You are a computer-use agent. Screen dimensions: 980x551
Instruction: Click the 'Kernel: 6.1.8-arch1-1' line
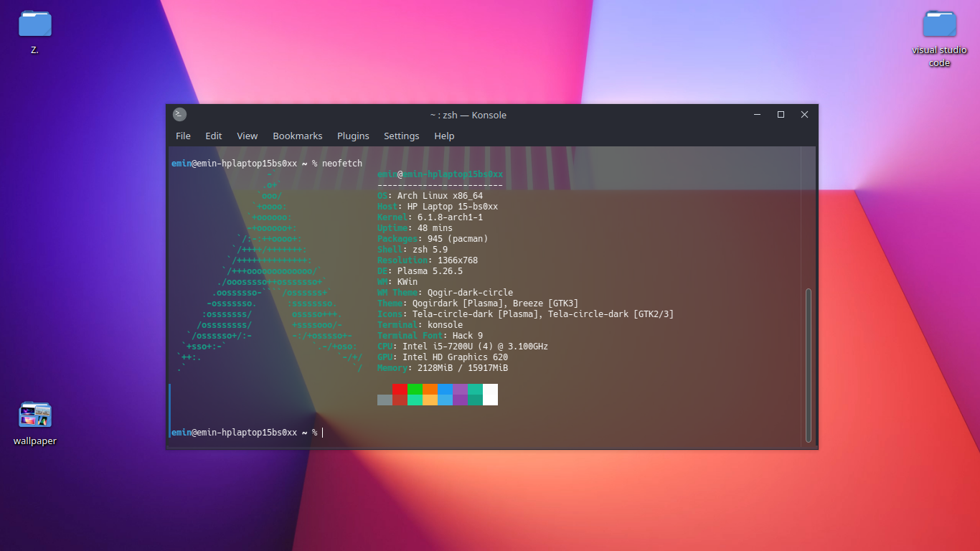(430, 217)
